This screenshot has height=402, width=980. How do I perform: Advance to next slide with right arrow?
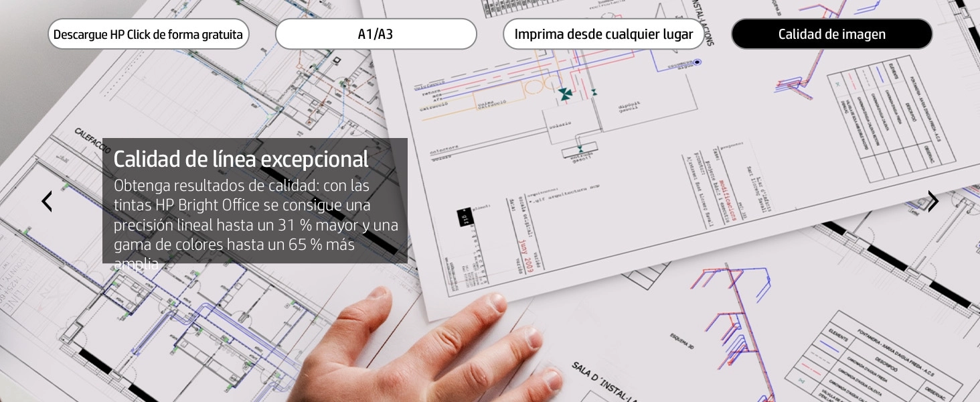(x=933, y=201)
